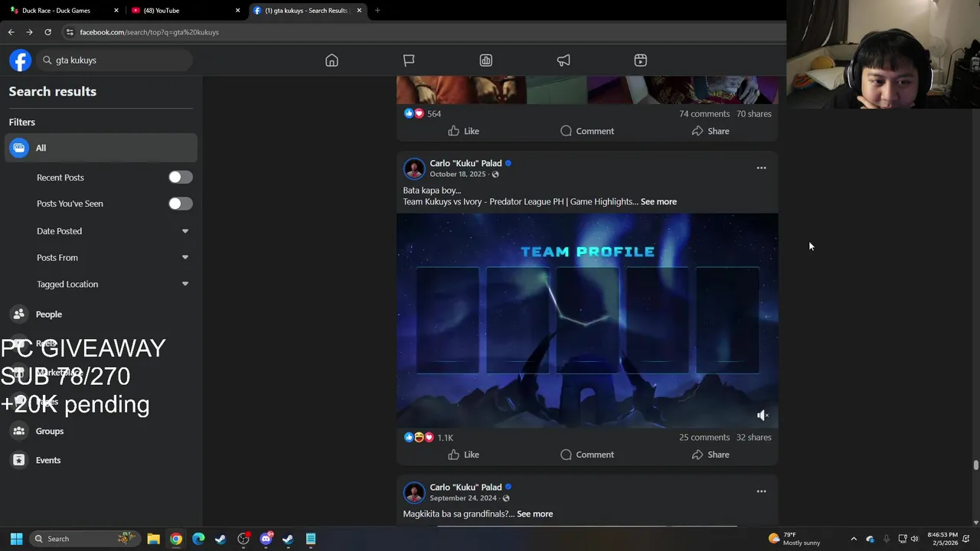This screenshot has width=980, height=551.
Task: Comment on the Team Kukuys vs Ivory post
Action: (x=587, y=455)
